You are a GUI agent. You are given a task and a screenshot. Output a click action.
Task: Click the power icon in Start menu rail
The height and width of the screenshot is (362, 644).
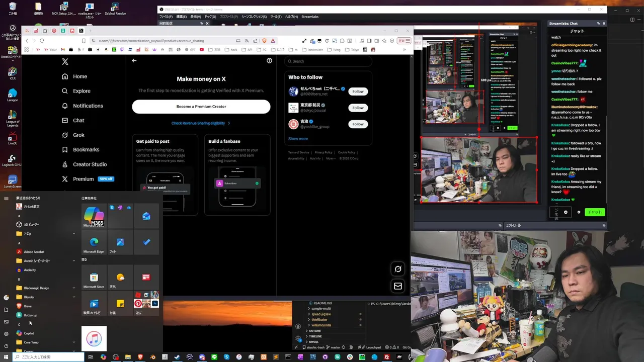[6, 346]
